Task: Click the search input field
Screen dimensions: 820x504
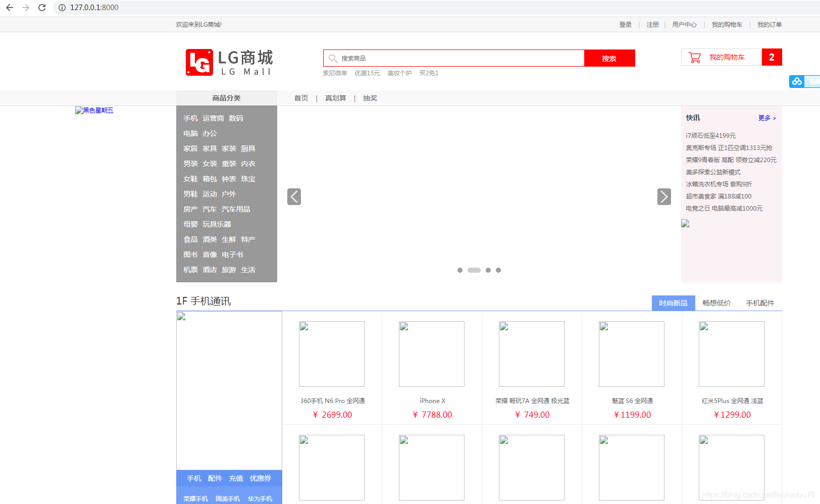Action: coord(454,58)
